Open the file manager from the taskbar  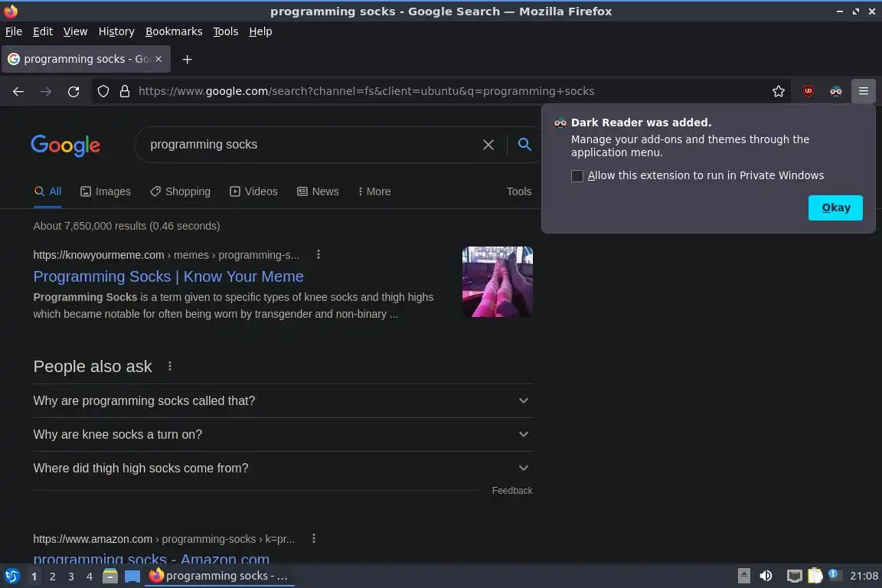pos(110,577)
